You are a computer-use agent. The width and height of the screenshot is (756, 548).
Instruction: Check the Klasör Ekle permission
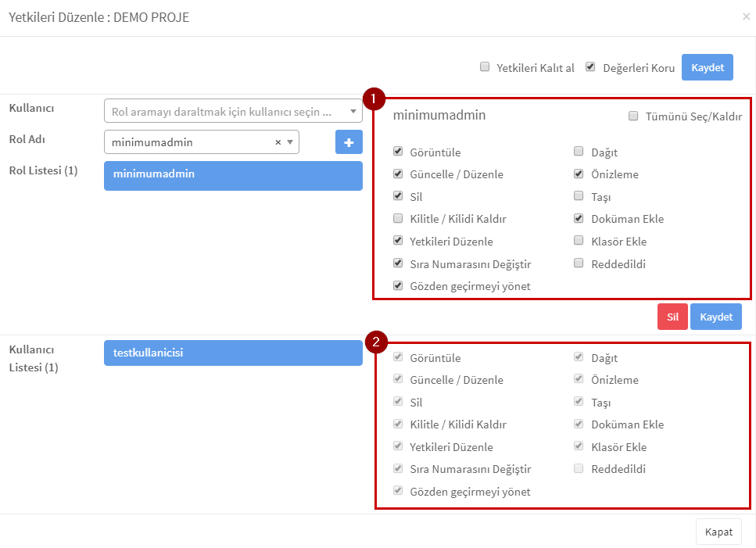[x=579, y=241]
